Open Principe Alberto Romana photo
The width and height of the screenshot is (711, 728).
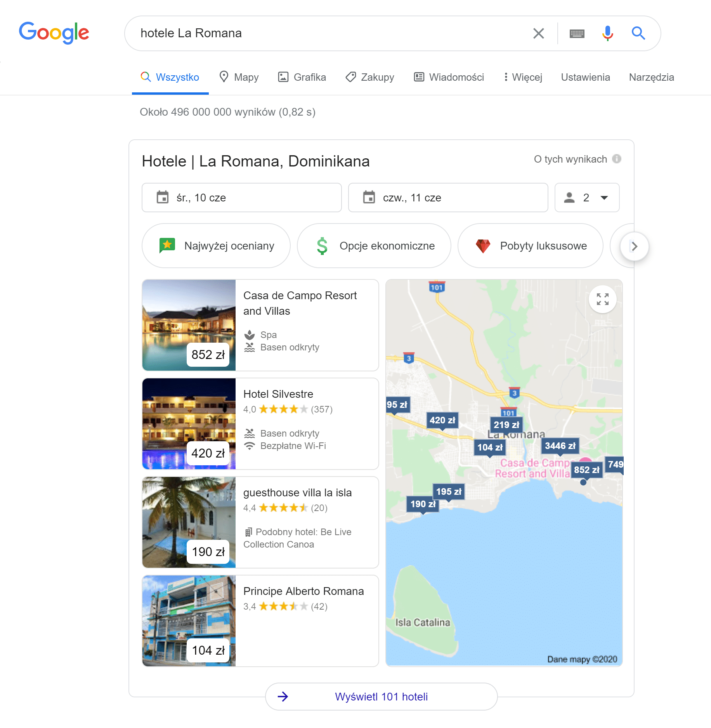tap(189, 621)
